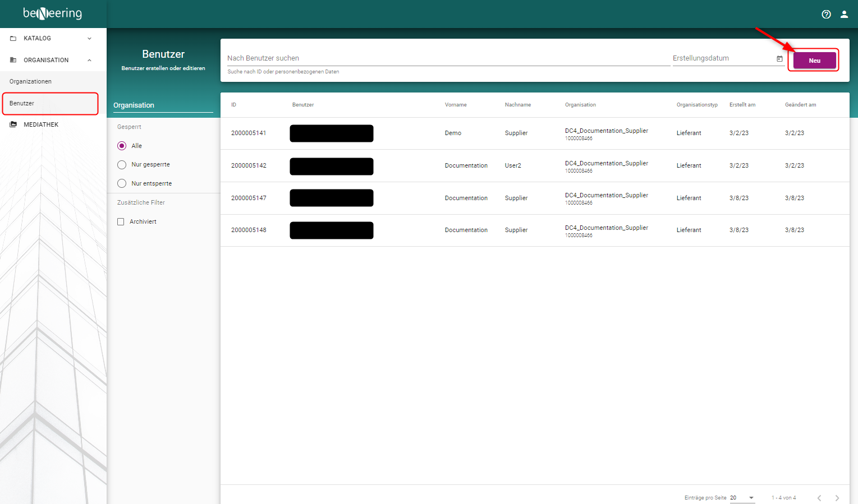Select the Nur gesperrte radio option
This screenshot has height=504, width=858.
122,165
